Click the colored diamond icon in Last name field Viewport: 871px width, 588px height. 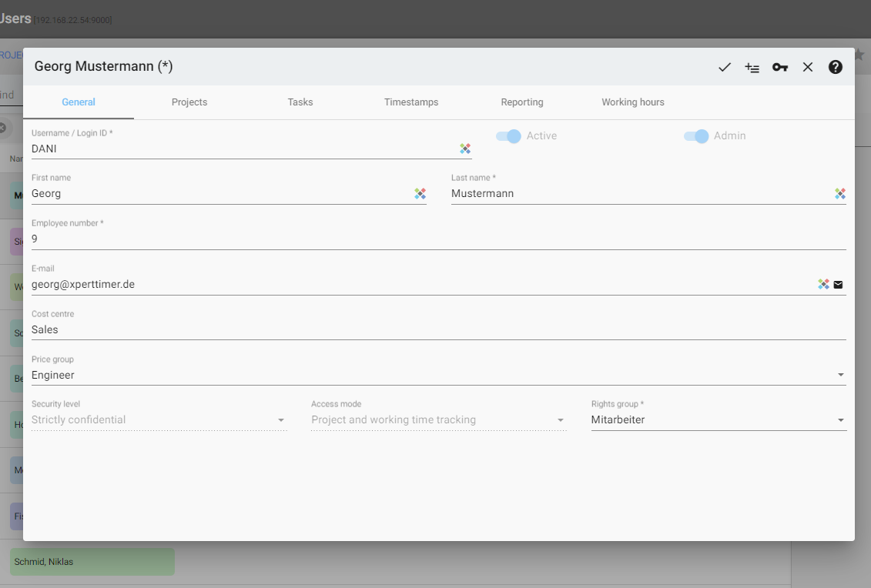point(840,194)
